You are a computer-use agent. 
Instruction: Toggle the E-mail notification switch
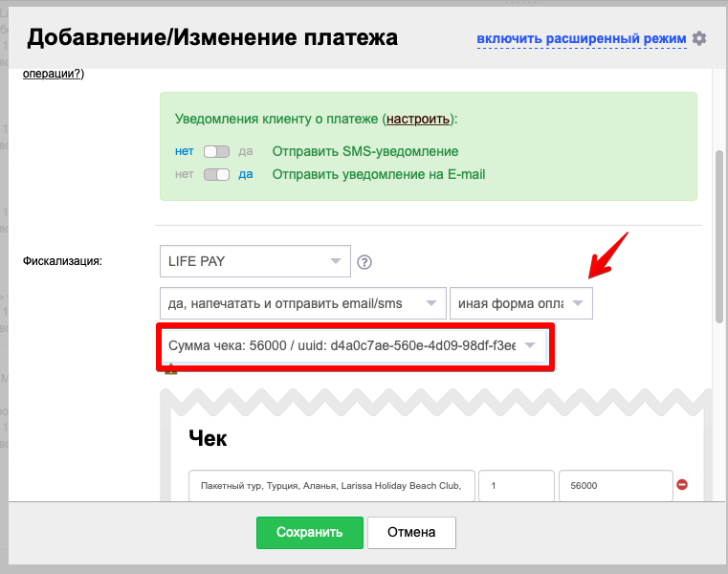216,175
